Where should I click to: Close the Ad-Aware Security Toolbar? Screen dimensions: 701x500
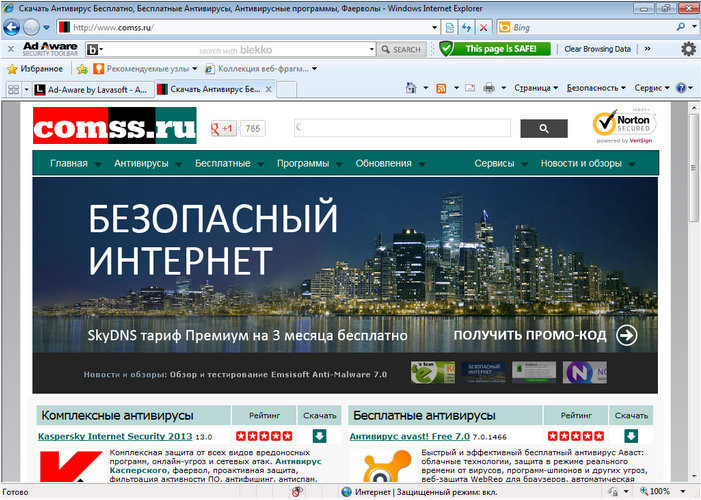[x=11, y=49]
